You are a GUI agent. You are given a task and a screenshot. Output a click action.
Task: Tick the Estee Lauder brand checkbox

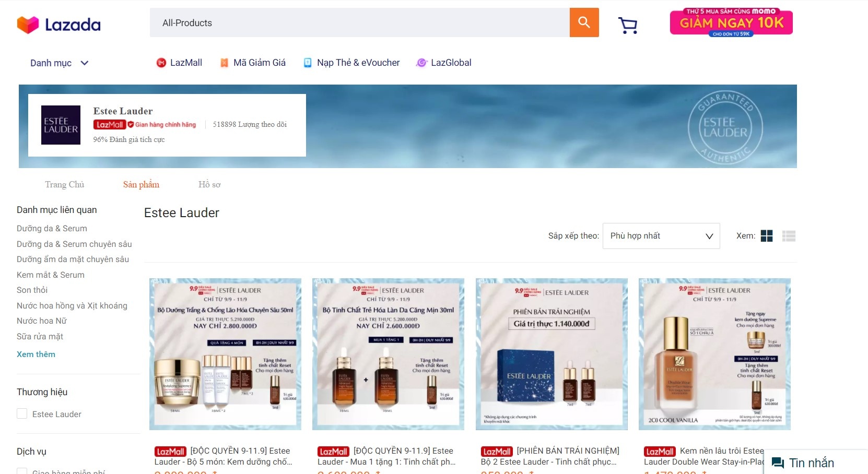point(22,414)
